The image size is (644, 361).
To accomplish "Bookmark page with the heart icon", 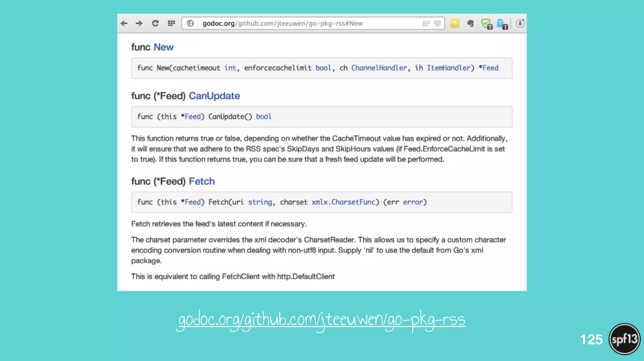I will pos(437,23).
